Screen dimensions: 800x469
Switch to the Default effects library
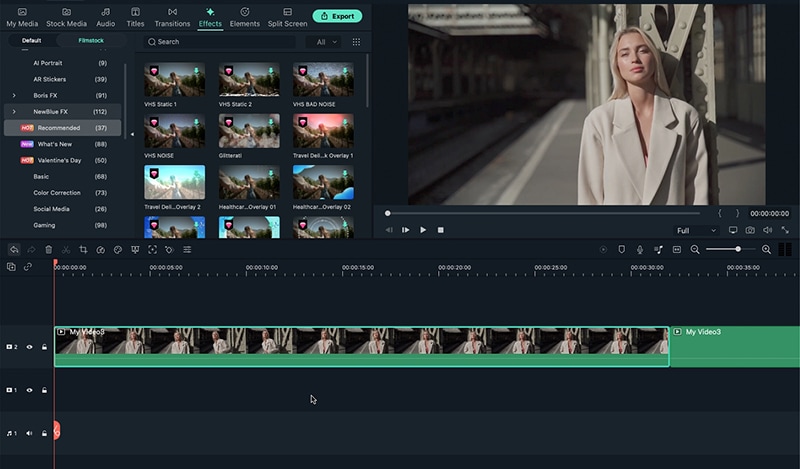pos(32,40)
